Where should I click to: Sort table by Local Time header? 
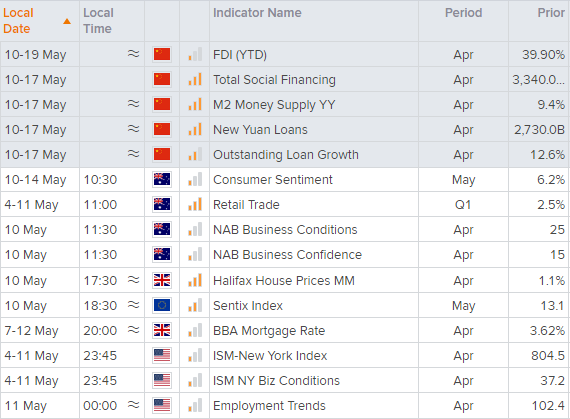click(x=98, y=21)
